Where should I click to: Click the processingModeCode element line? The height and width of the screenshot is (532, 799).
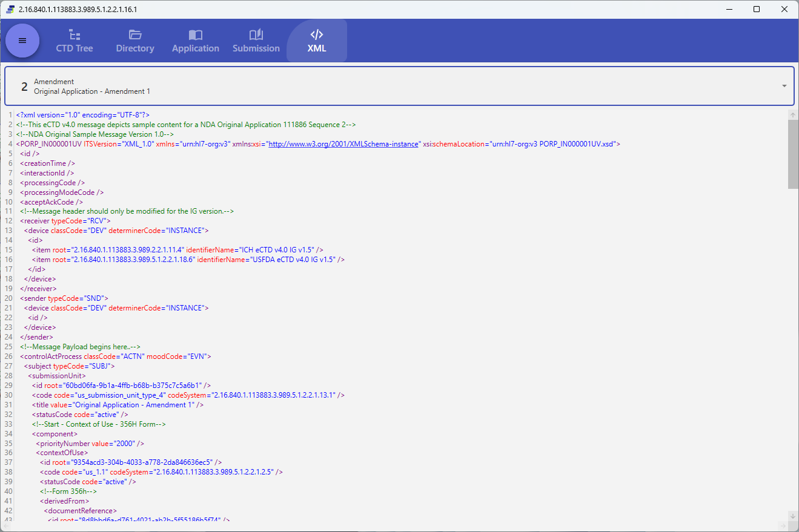(62, 192)
